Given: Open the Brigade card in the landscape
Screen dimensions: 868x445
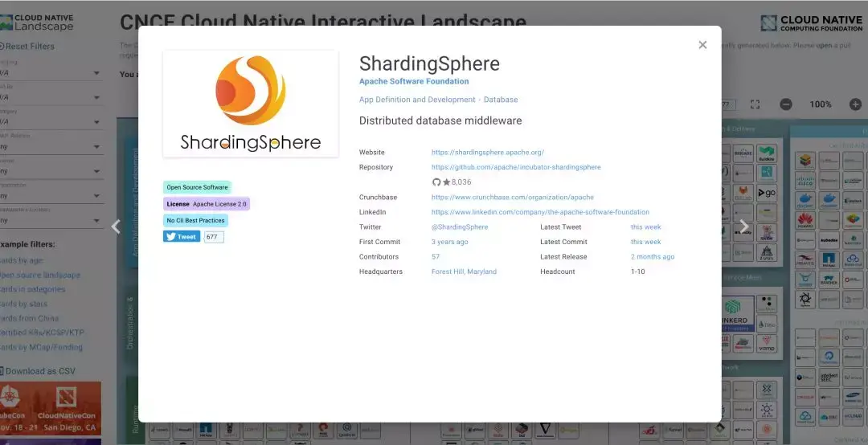Looking at the screenshot, I should click(743, 153).
